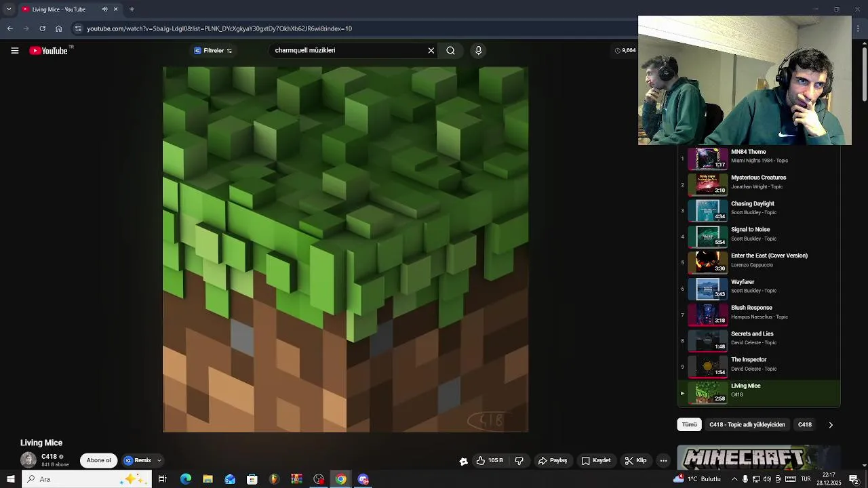Subscribe with the Abone ol button

pos(98,460)
